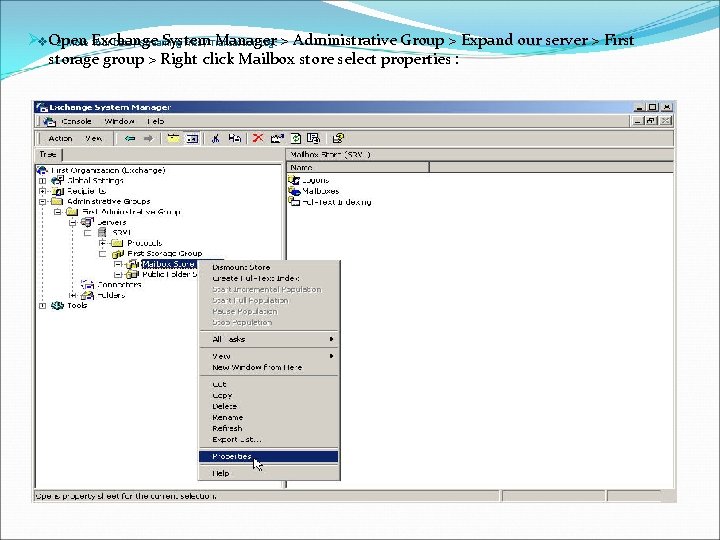Select the First Administrative Group label
The width and height of the screenshot is (720, 540).
[131, 212]
